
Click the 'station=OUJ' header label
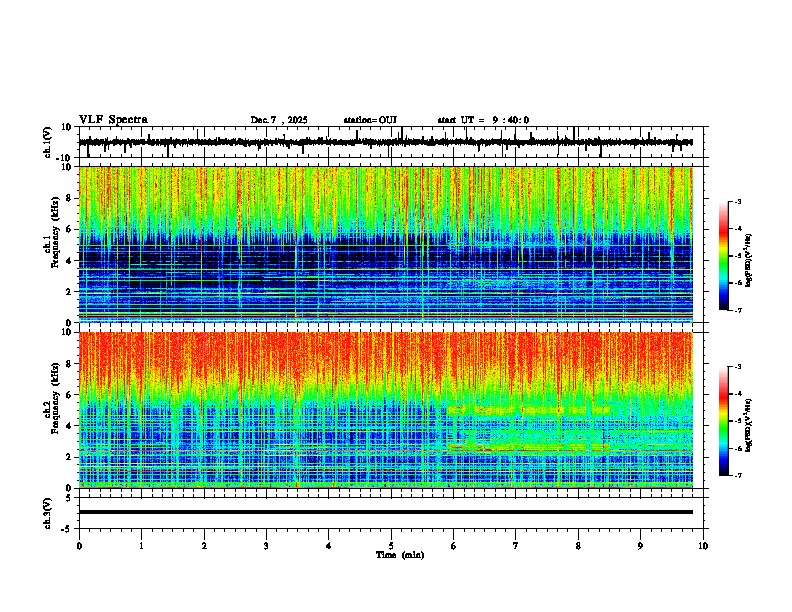pyautogui.click(x=370, y=120)
